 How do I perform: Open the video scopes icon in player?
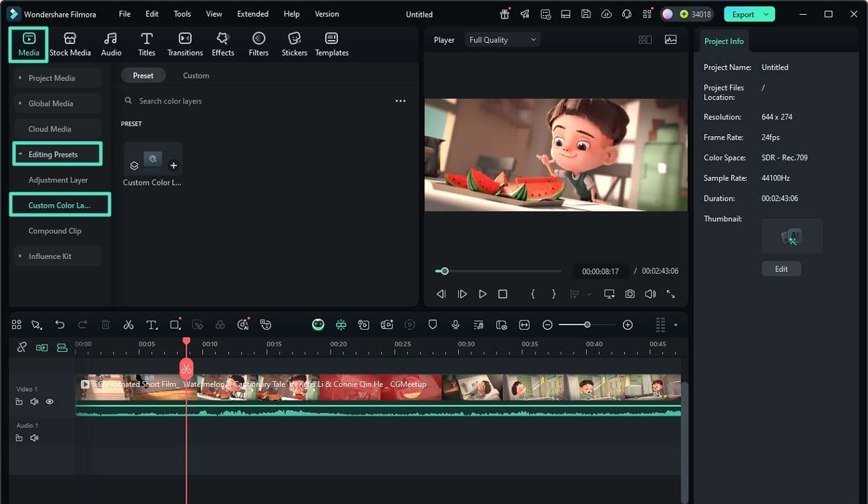[x=670, y=40]
